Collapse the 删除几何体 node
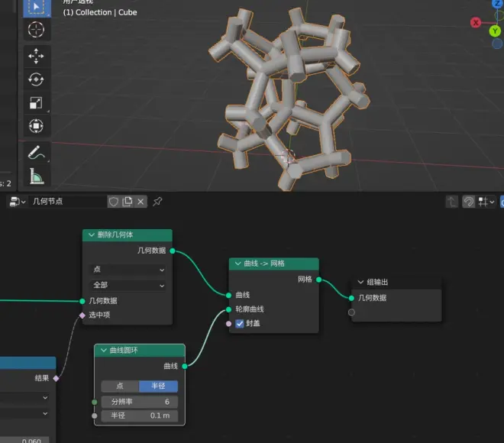Screen dimensions: 504x443 92,235
